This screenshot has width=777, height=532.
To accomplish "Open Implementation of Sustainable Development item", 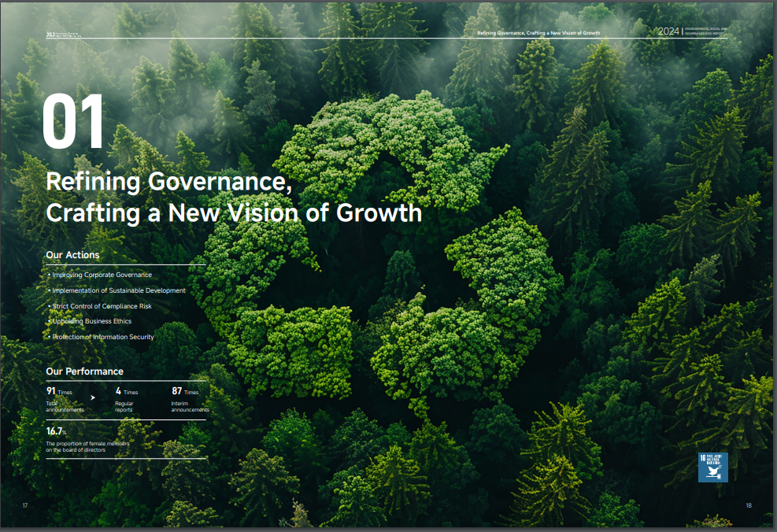I will [x=117, y=290].
